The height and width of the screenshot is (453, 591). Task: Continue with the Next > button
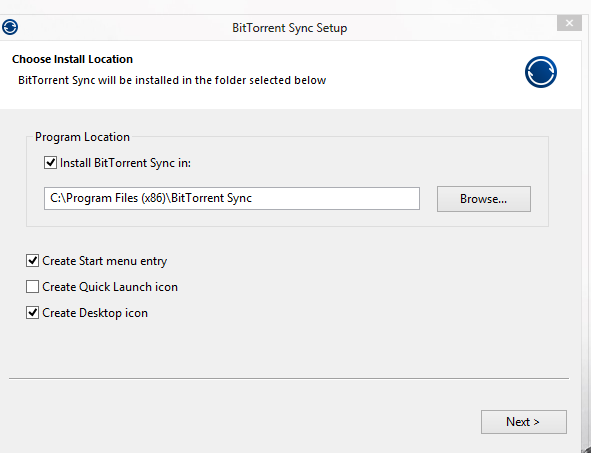click(x=524, y=422)
